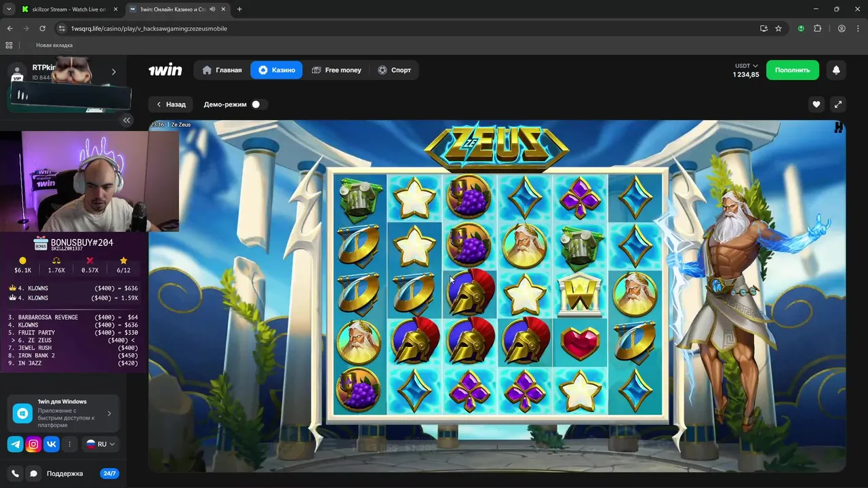Viewport: 868px width, 488px height.
Task: Open the Free money tab
Action: pos(336,70)
